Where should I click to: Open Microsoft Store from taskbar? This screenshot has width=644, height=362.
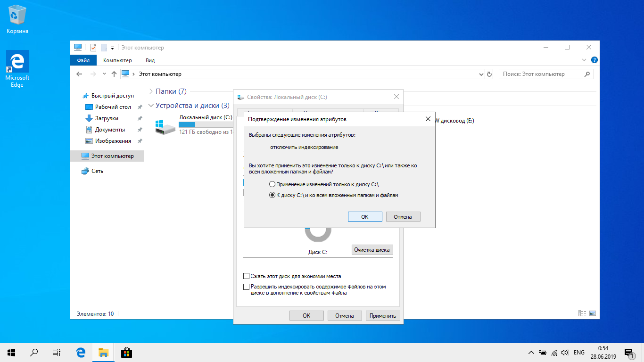coord(126,352)
